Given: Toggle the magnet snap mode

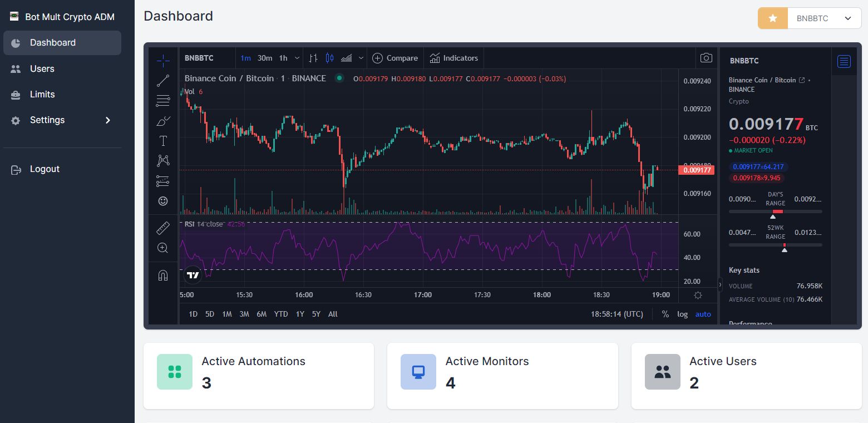Looking at the screenshot, I should 163,275.
